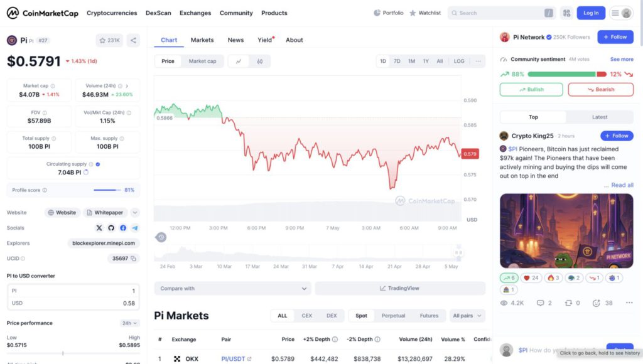Click the share icon beside Pi name

pos(133,40)
